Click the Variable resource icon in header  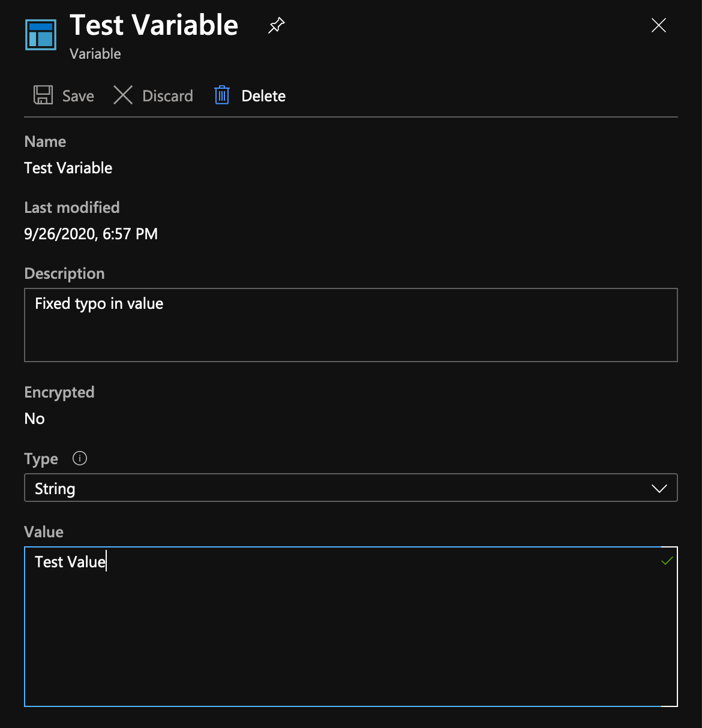pyautogui.click(x=41, y=35)
